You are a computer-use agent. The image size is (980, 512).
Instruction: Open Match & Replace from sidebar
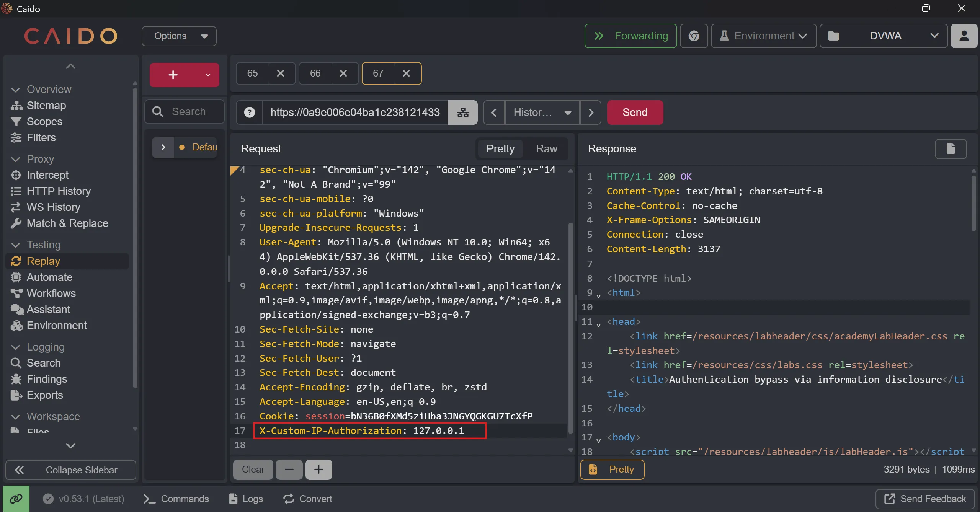tap(67, 223)
